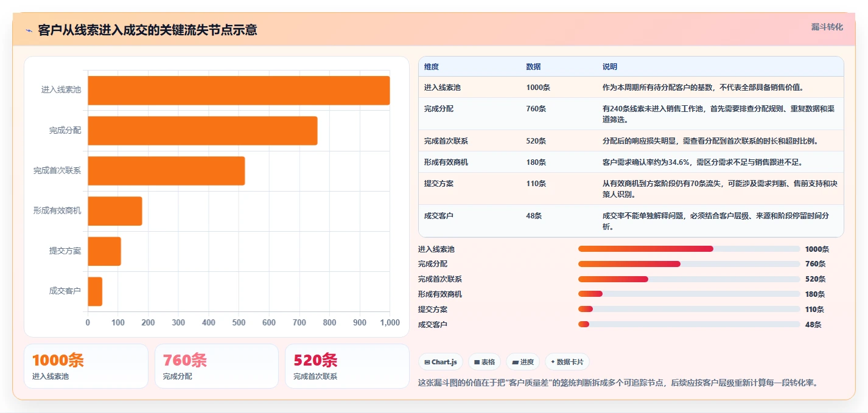Click the 完成分配 progress bar showing 760条
Viewport: 868px width, 413px height.
tap(689, 264)
